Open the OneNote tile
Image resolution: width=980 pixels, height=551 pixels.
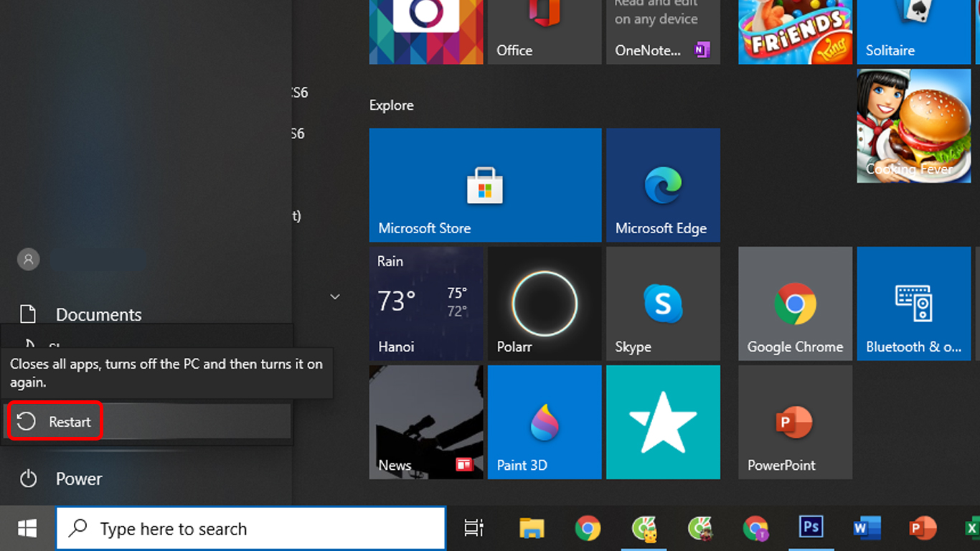663,32
